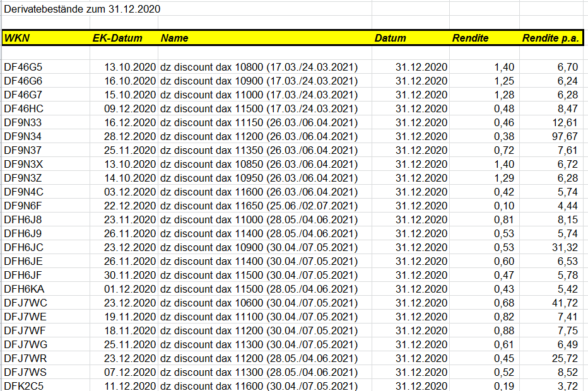Viewport: 588px width, 391px height.
Task: Select the Rendite p.a. value 31,32
Action: pos(565,247)
